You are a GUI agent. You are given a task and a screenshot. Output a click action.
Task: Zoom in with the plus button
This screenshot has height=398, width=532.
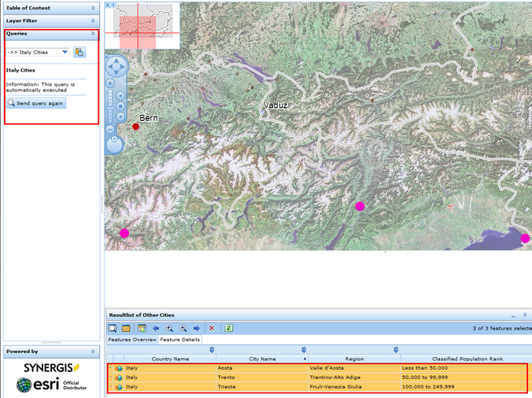click(110, 83)
